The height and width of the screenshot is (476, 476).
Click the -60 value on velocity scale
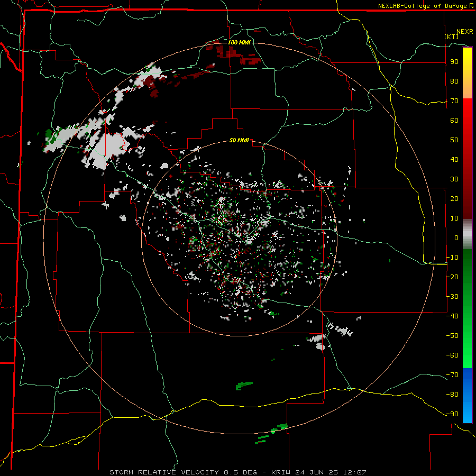[x=452, y=355]
